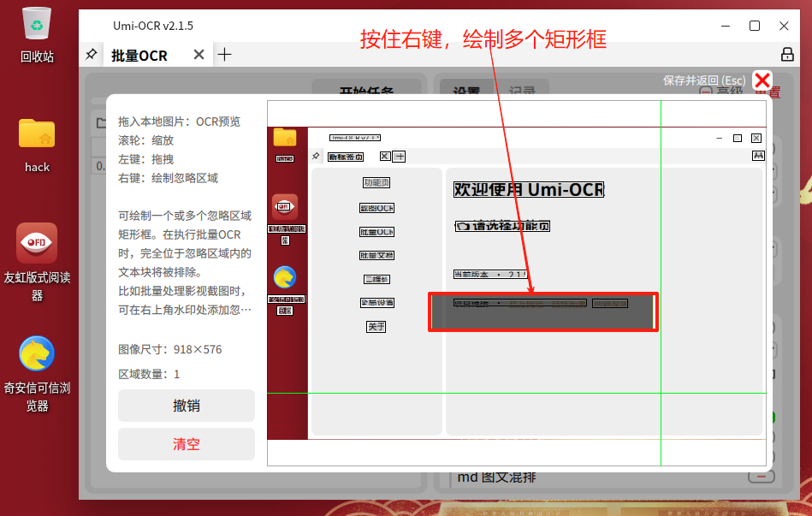Click the 撤销 undo button
This screenshot has height=516, width=812.
187,406
